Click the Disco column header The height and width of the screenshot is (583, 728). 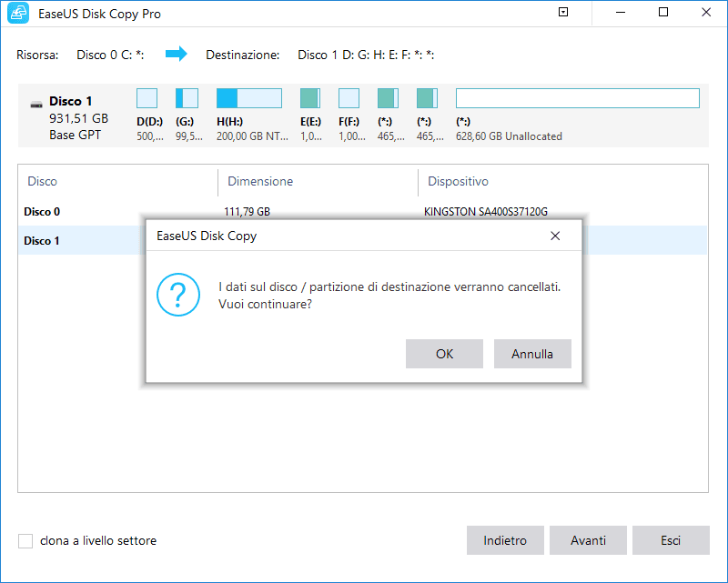[42, 181]
